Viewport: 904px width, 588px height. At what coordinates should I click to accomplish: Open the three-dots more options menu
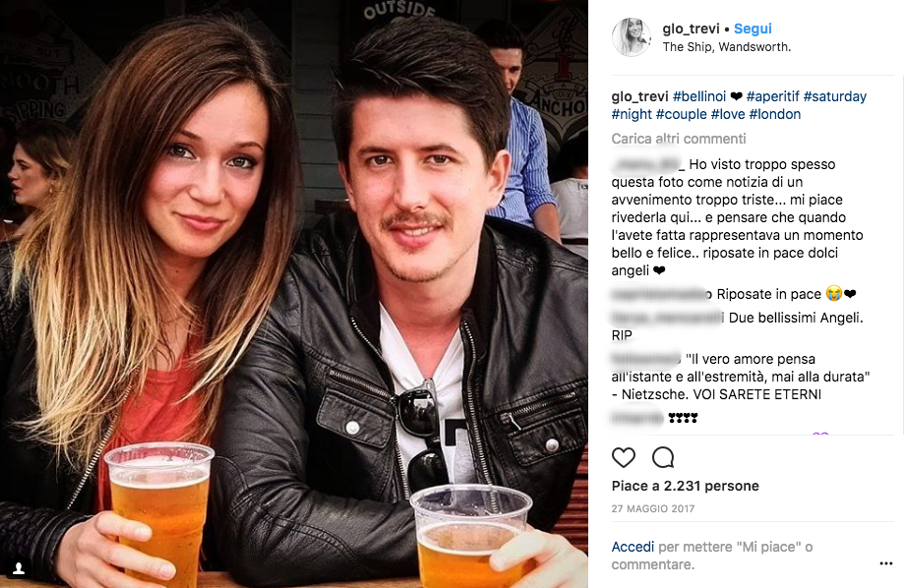click(886, 563)
